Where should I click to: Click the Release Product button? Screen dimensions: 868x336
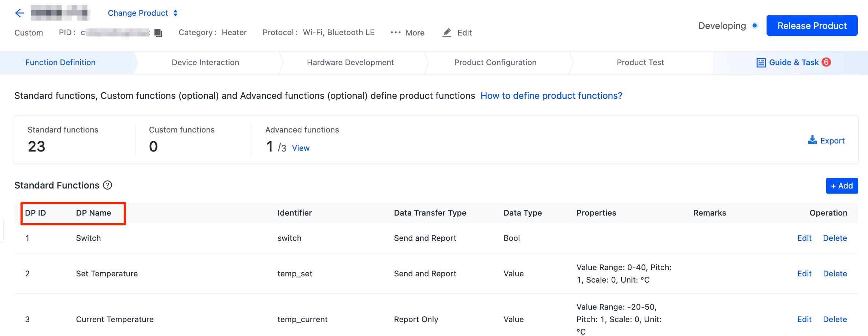click(x=812, y=26)
